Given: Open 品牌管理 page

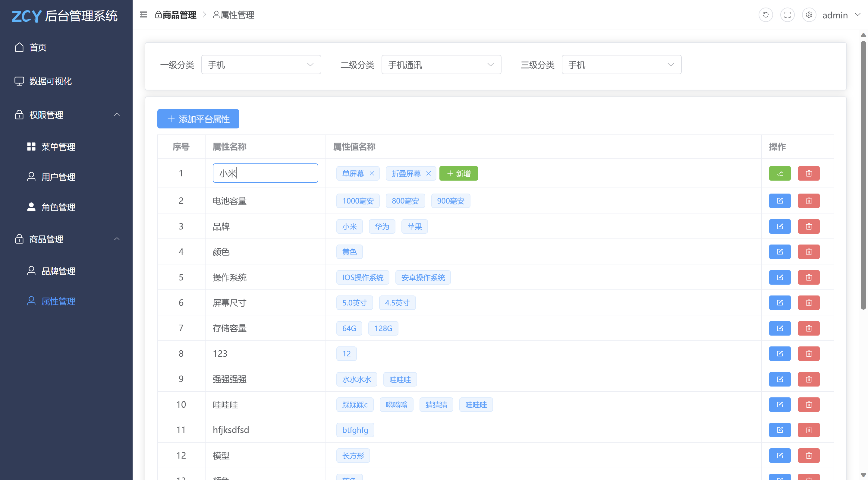Looking at the screenshot, I should (66, 271).
